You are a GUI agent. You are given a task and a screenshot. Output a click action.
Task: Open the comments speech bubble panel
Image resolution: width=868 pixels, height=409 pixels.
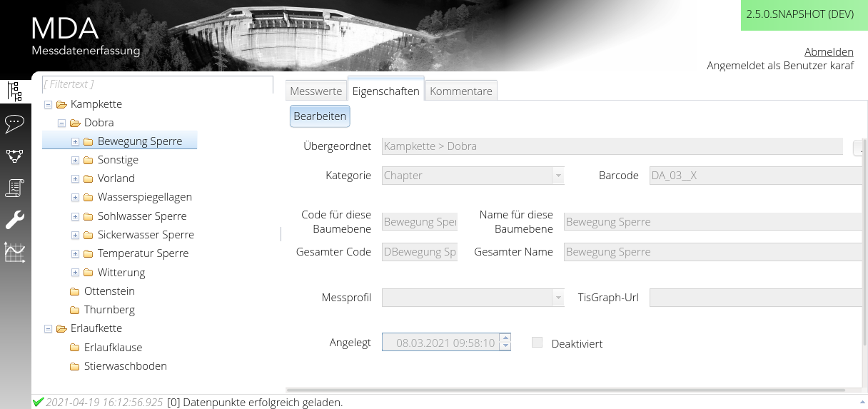tap(14, 123)
